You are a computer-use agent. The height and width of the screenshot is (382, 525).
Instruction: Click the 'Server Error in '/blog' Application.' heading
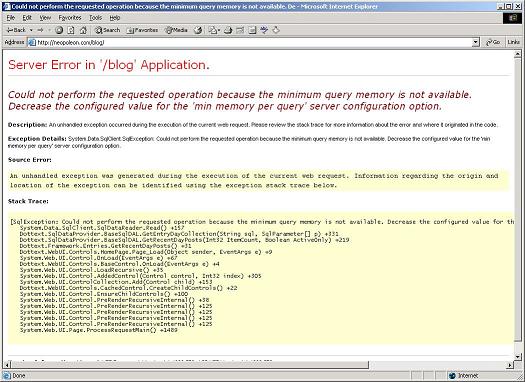[109, 65]
